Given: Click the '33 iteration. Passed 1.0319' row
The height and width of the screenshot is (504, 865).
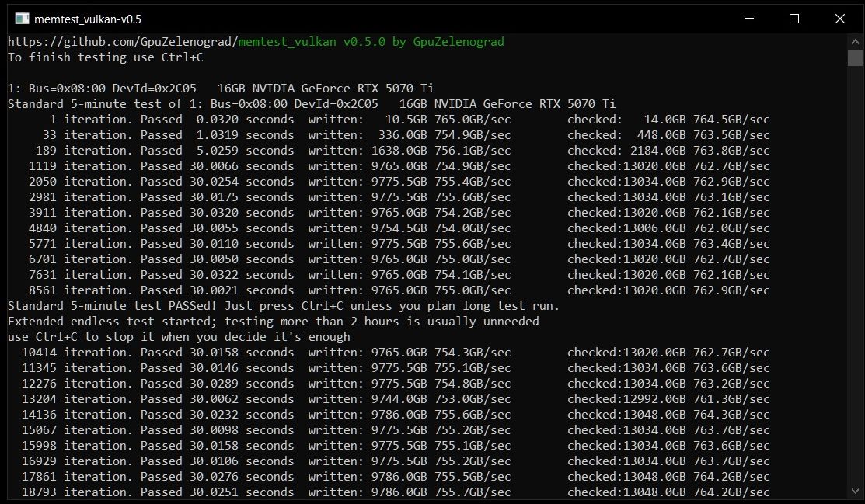Looking at the screenshot, I should [x=406, y=134].
